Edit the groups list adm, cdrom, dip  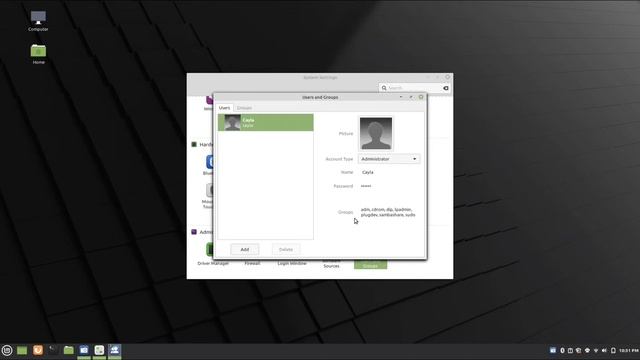tap(388, 212)
